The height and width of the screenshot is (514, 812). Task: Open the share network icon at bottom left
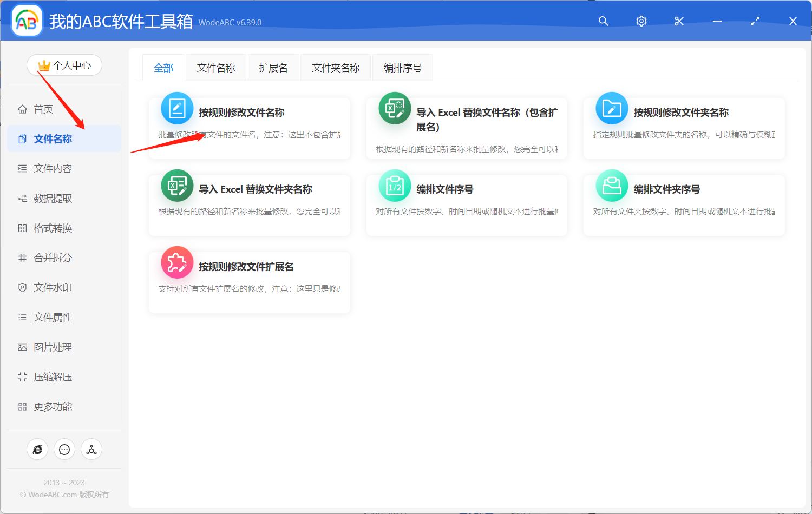tap(91, 449)
